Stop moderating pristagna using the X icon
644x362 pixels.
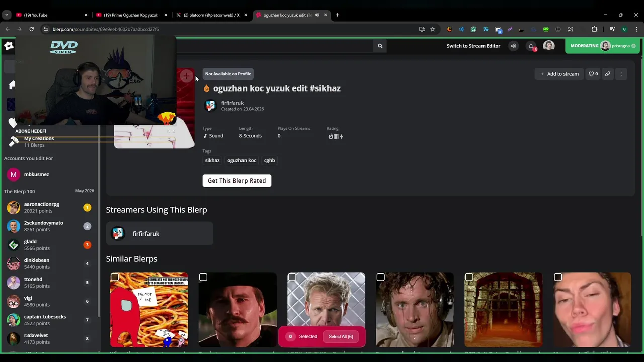[x=633, y=46]
